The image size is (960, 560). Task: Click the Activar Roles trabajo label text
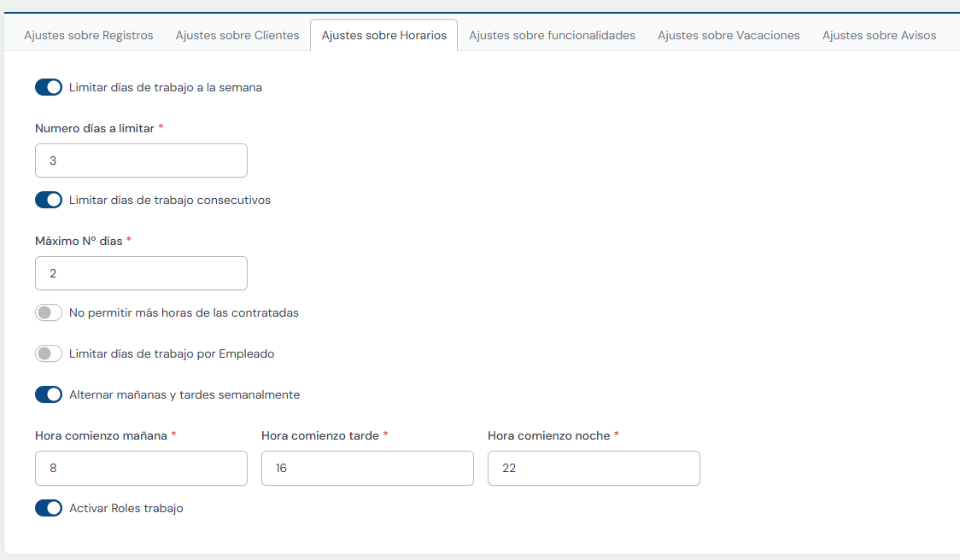coord(126,508)
